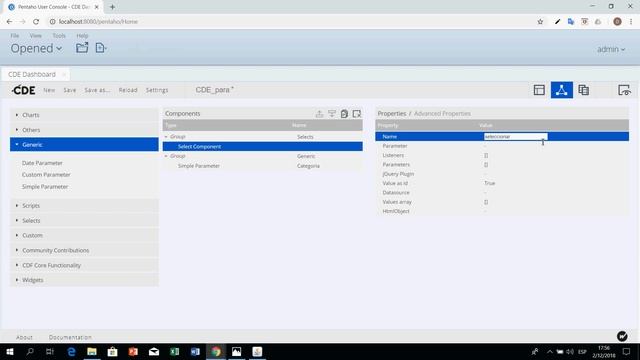Collapse the Generic category
640x360 pixels.
[x=84, y=144]
